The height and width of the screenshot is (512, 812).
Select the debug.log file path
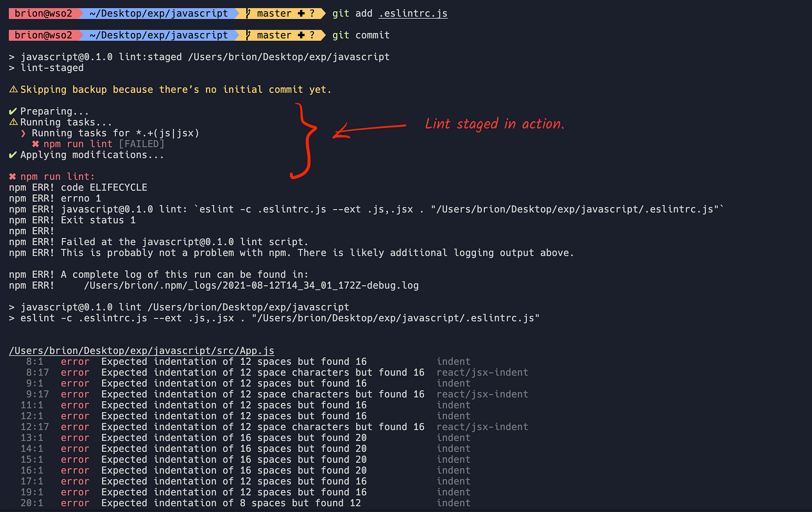pyautogui.click(x=252, y=285)
